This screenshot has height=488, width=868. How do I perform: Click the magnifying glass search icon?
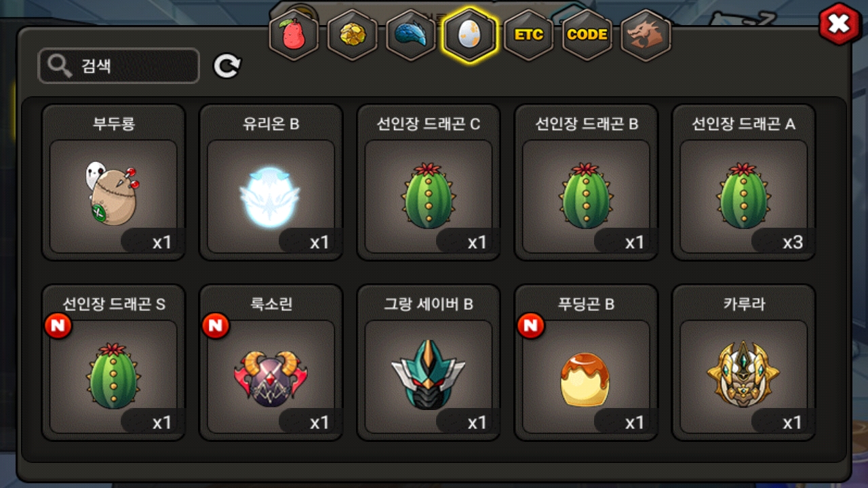[60, 66]
